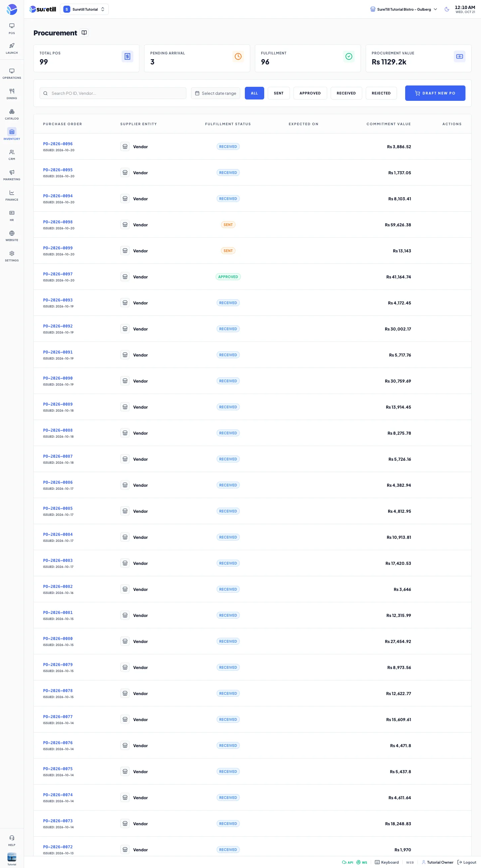Open purchase order PO-2026-0096

click(58, 144)
